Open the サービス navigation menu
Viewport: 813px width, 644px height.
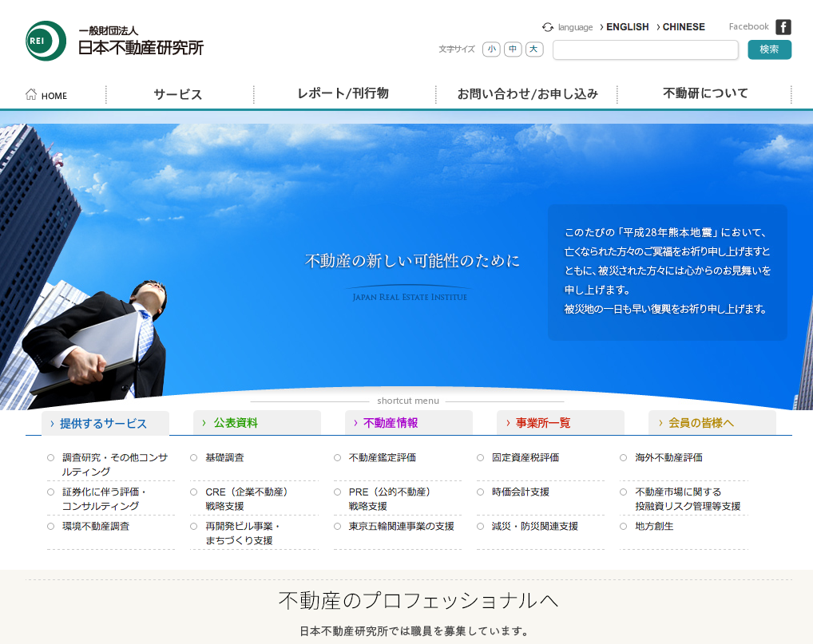click(x=177, y=93)
